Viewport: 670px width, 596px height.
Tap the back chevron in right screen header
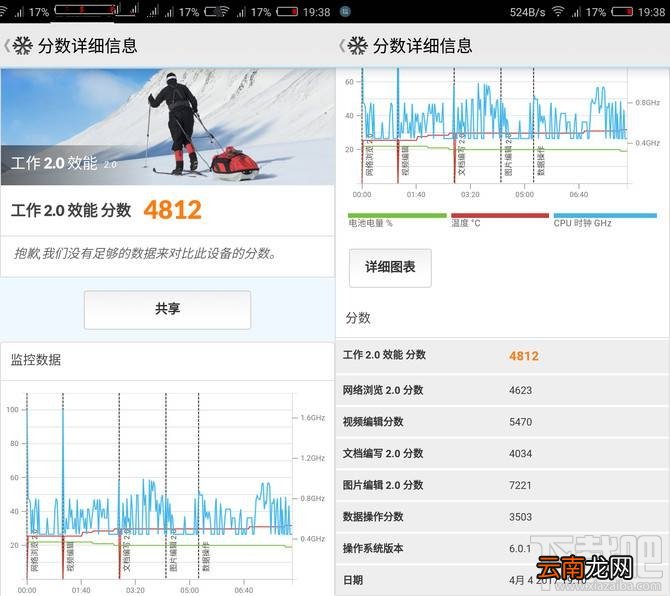tap(341, 46)
